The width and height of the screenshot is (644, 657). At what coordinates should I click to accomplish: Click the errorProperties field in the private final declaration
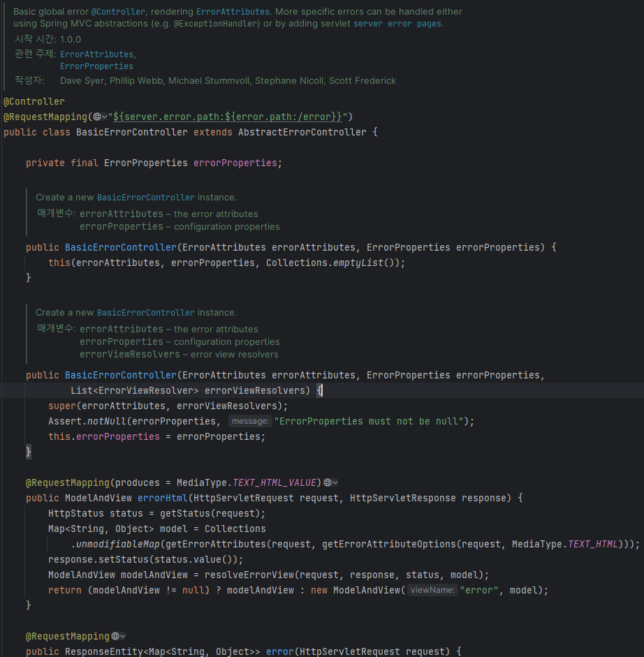(235, 163)
